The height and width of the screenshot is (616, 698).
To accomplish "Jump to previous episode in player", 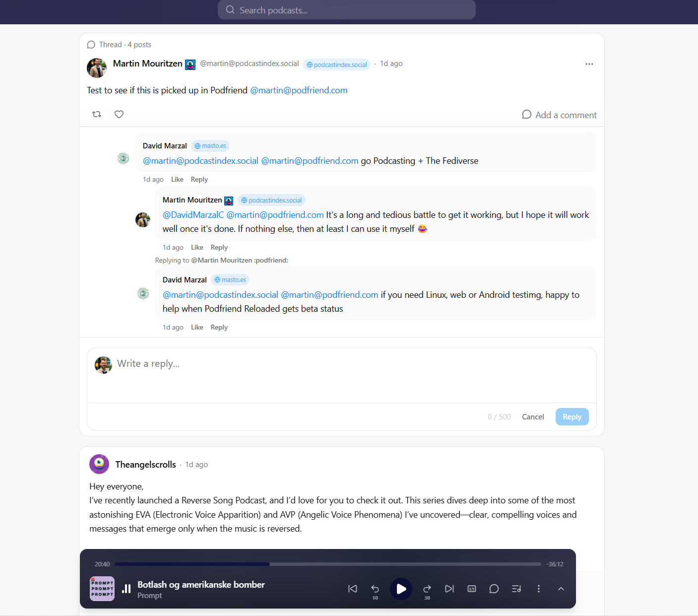I will (x=353, y=589).
